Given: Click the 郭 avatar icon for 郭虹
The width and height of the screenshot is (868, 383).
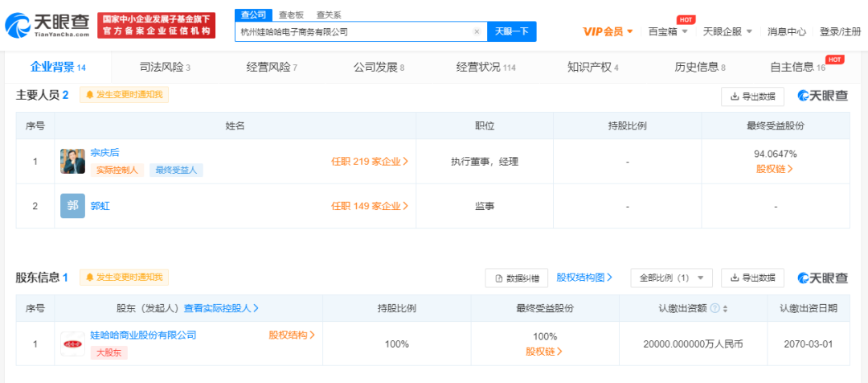Looking at the screenshot, I should tap(72, 206).
